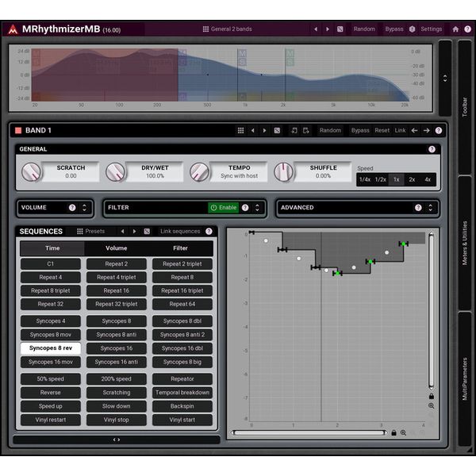Set Speed to 2x
The height and width of the screenshot is (476, 476).
pyautogui.click(x=412, y=179)
